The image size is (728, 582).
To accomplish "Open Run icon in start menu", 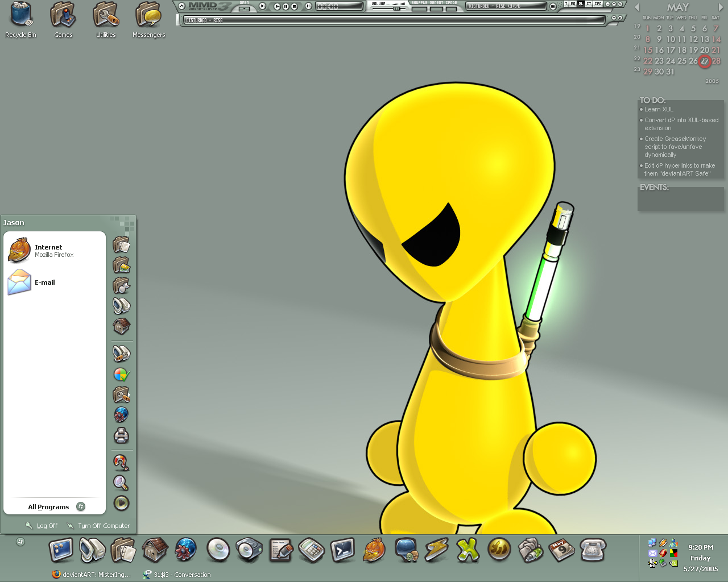I will (121, 503).
